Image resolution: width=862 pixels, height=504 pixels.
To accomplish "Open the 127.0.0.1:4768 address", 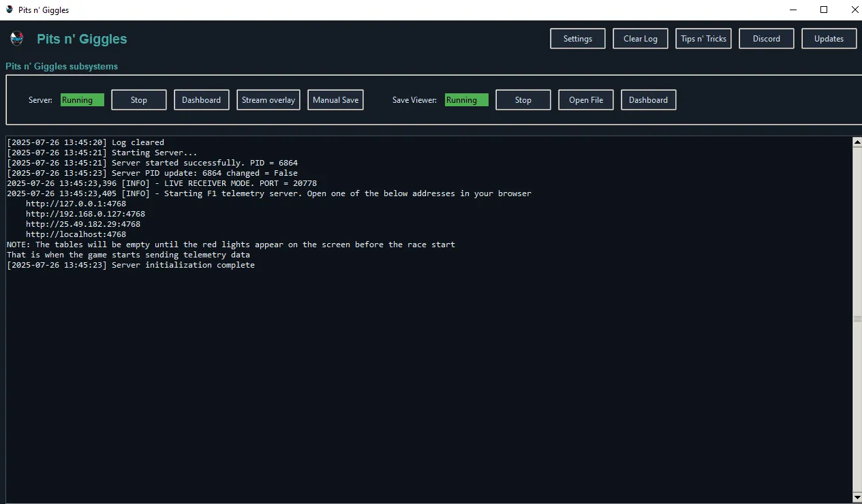I will (76, 203).
